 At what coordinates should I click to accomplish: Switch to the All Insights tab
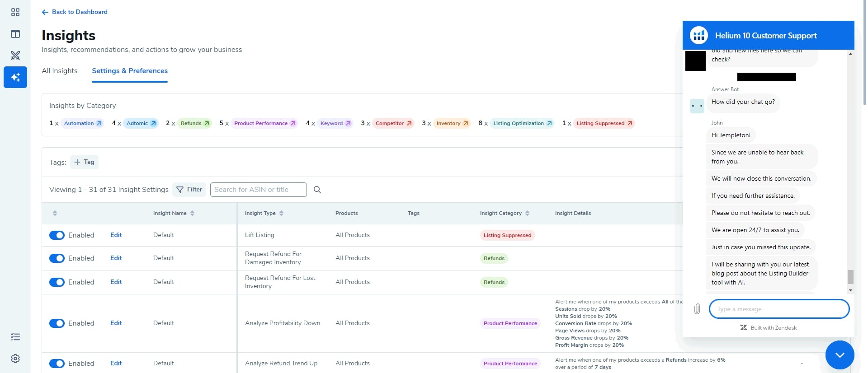click(x=60, y=71)
